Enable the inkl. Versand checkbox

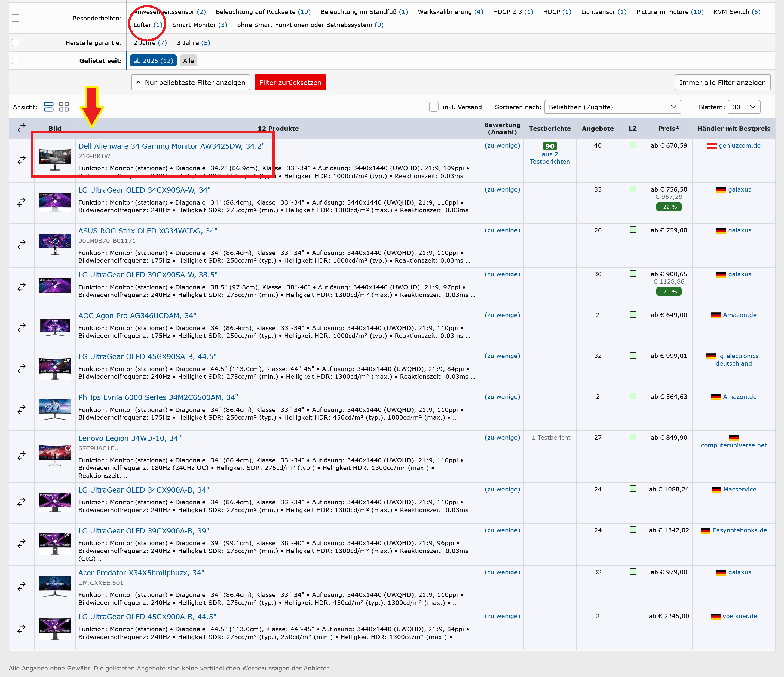click(434, 107)
